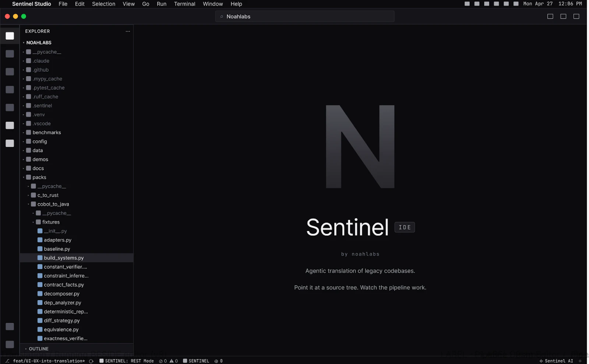Click the search magnifier icon in command center

point(222,17)
